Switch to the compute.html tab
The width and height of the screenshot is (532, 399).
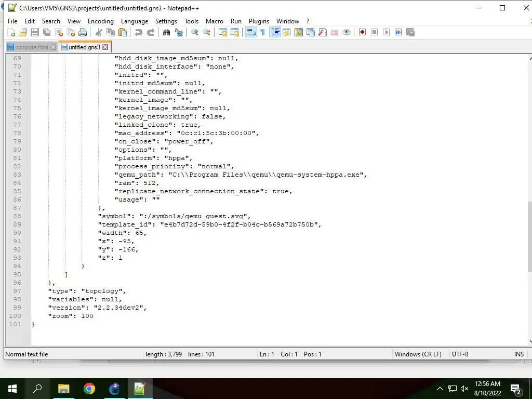pyautogui.click(x=31, y=47)
